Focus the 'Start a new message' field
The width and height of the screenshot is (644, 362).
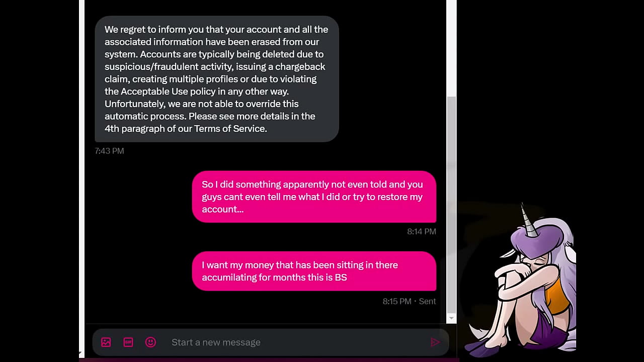point(297,342)
